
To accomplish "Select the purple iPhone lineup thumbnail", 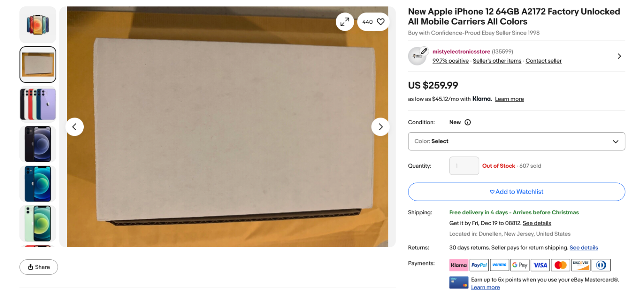I will click(x=38, y=105).
